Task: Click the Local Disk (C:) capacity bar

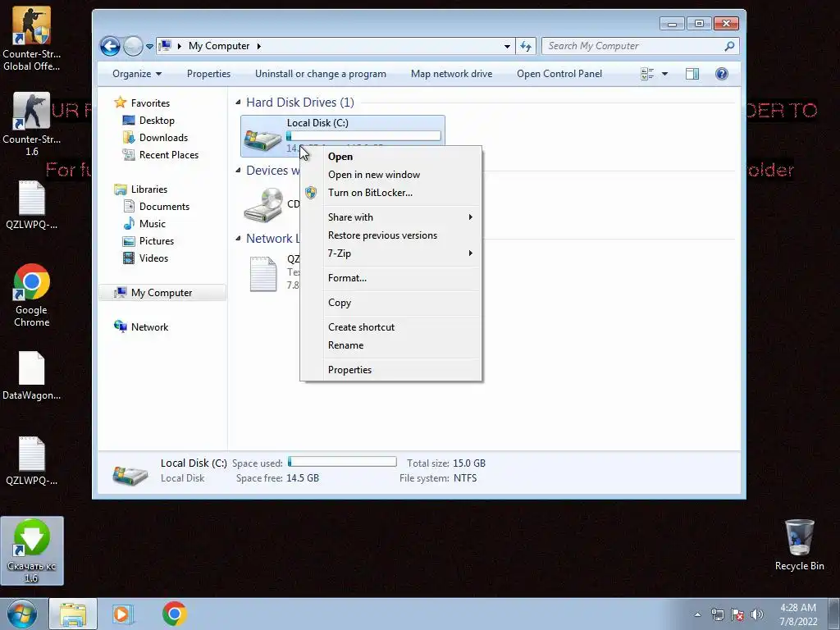Action: [x=363, y=136]
